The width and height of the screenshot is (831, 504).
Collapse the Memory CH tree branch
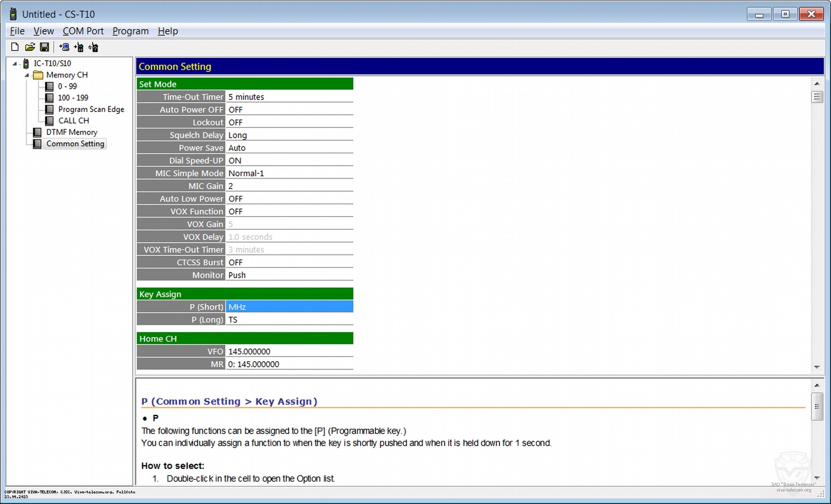pos(27,75)
